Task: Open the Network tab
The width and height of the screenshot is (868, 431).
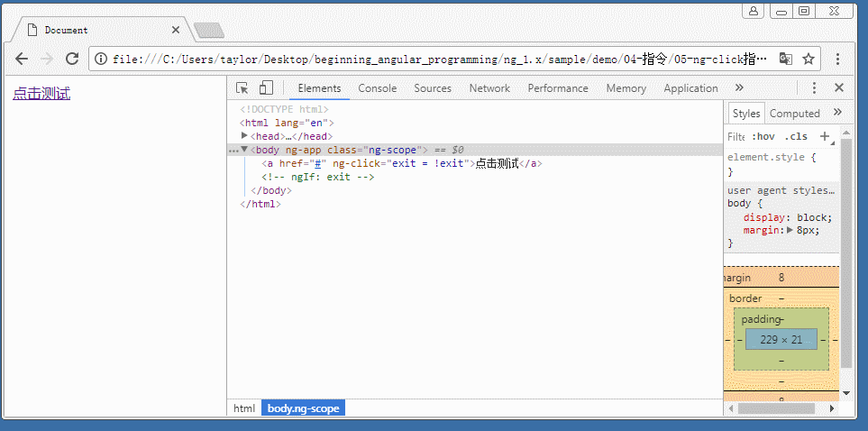Action: (489, 88)
